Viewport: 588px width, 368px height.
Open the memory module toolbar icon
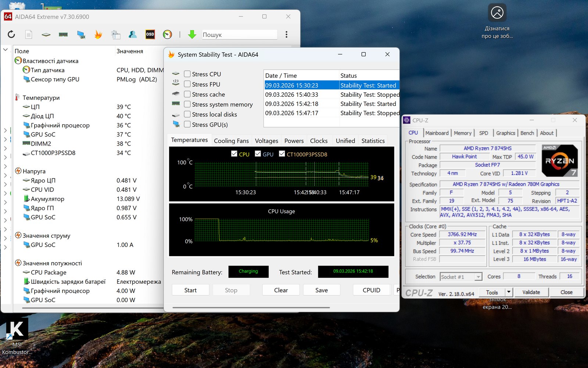63,35
